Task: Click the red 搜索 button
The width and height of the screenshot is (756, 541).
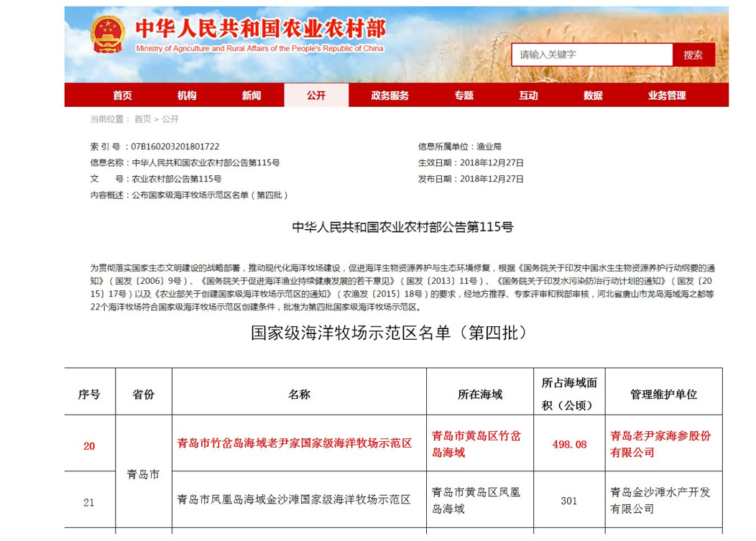Action: (693, 55)
